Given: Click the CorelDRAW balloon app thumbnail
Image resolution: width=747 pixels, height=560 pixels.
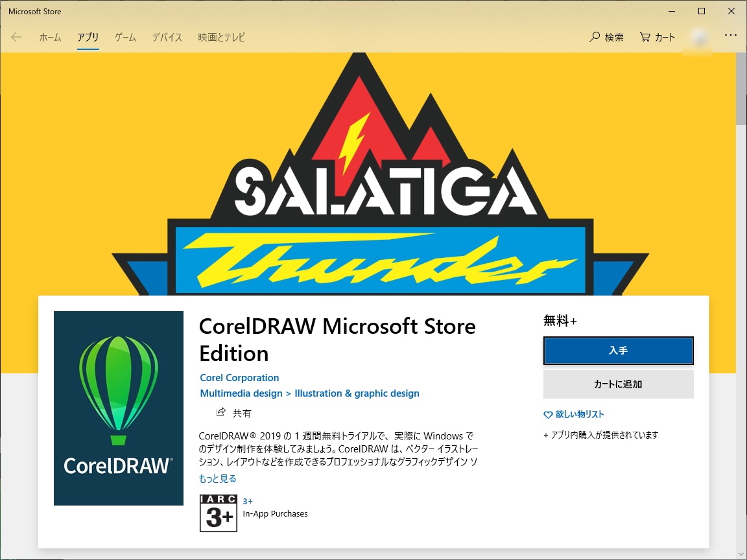Looking at the screenshot, I should (118, 408).
